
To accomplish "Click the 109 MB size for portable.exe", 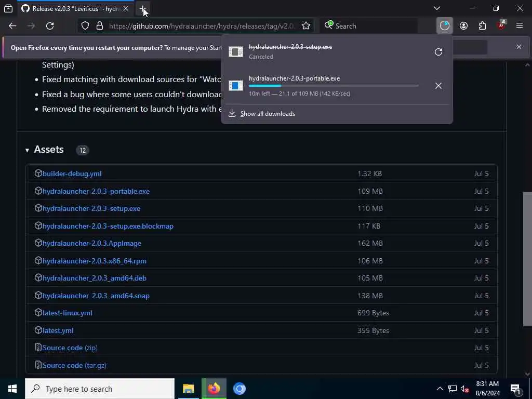I will tap(370, 191).
